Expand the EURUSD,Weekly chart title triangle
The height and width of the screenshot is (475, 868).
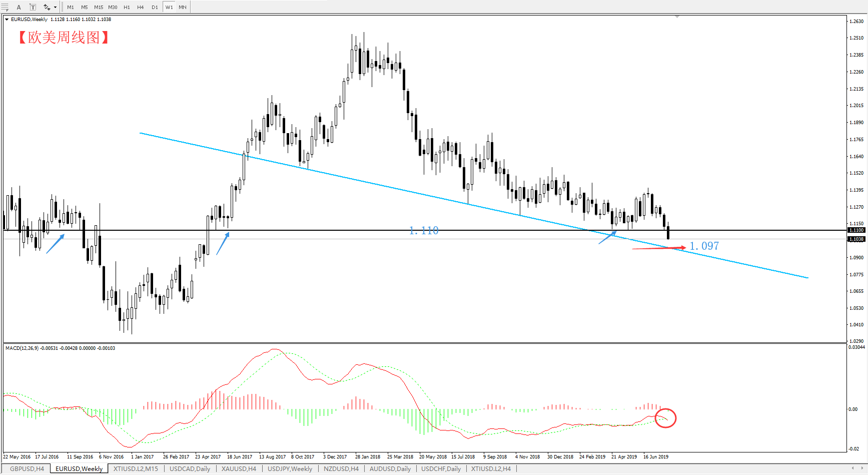point(7,20)
